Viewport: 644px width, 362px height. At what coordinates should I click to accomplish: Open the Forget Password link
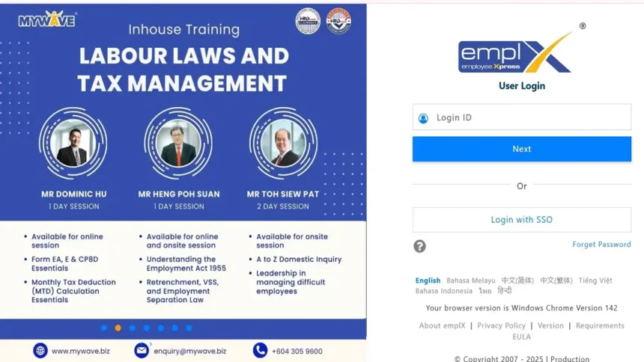pos(601,245)
